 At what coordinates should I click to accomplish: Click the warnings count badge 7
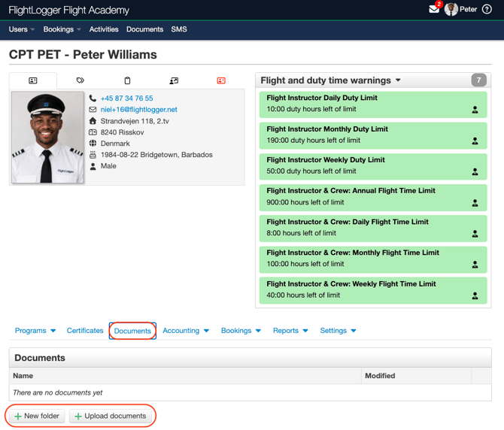tap(478, 80)
